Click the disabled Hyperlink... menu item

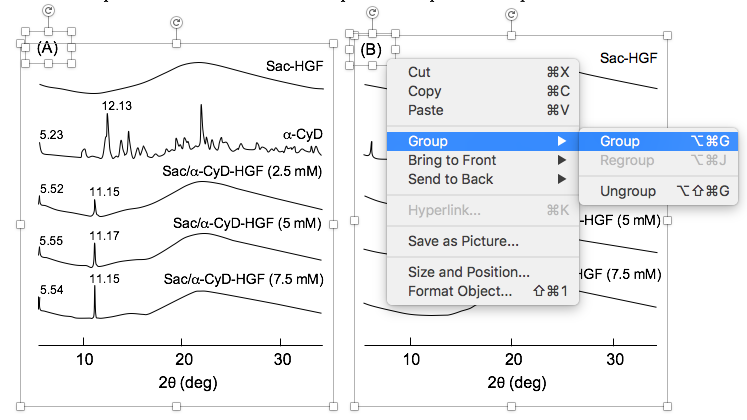pyautogui.click(x=483, y=210)
